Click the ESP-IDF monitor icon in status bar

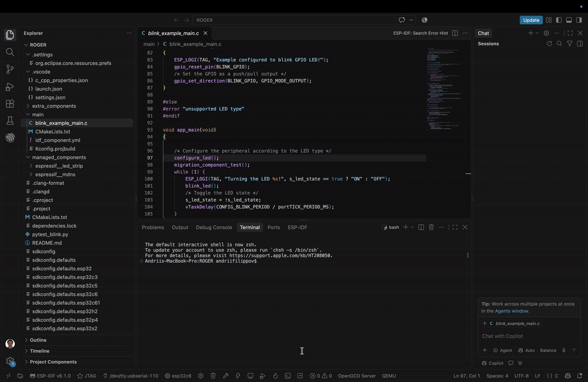tap(250, 376)
